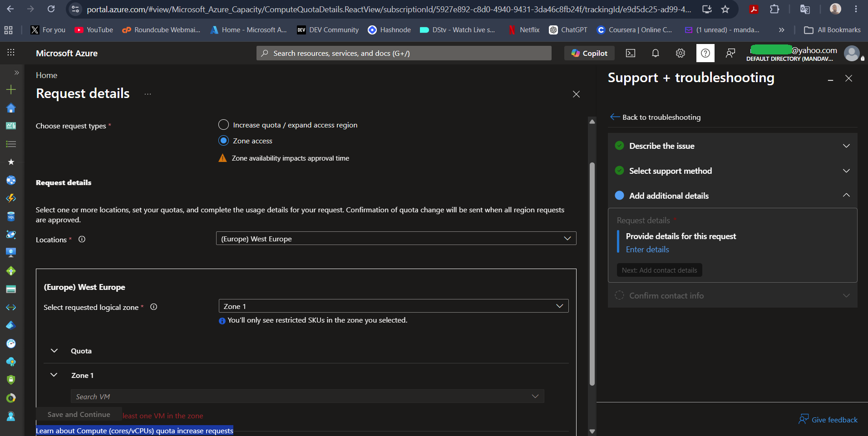Open the Request details more options ellipsis
The image size is (868, 436).
[148, 94]
